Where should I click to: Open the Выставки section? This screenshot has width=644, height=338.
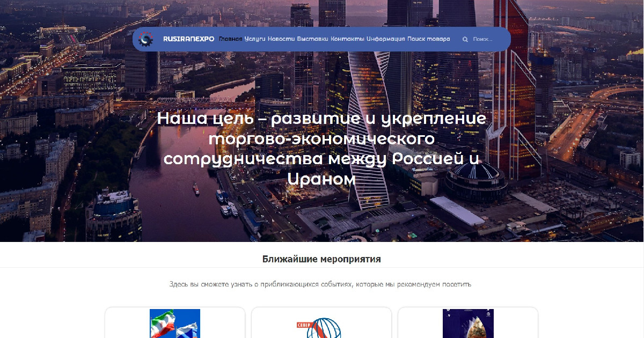pos(313,39)
